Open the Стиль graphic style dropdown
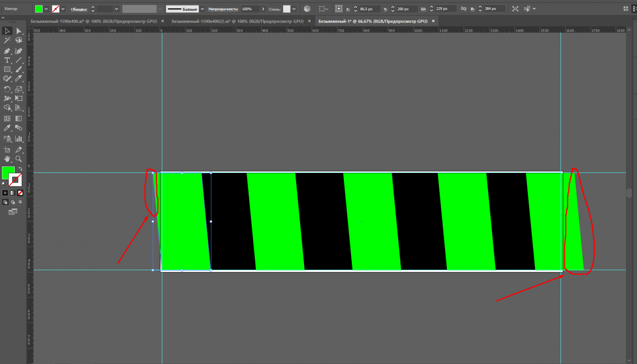 294,9
